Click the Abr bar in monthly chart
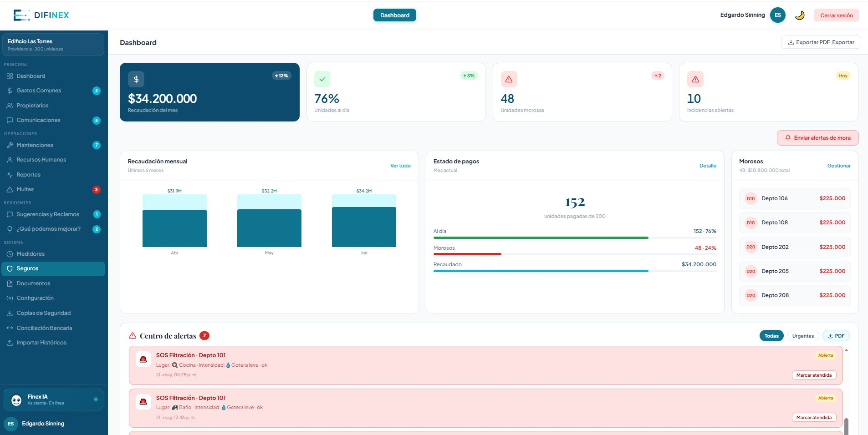This screenshot has height=435, width=868. coord(174,221)
